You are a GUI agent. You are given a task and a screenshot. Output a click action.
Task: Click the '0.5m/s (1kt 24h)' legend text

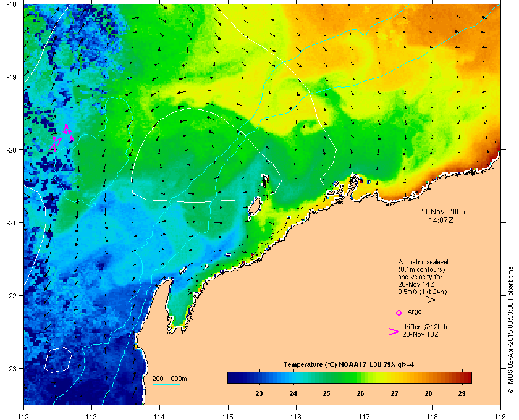click(423, 292)
